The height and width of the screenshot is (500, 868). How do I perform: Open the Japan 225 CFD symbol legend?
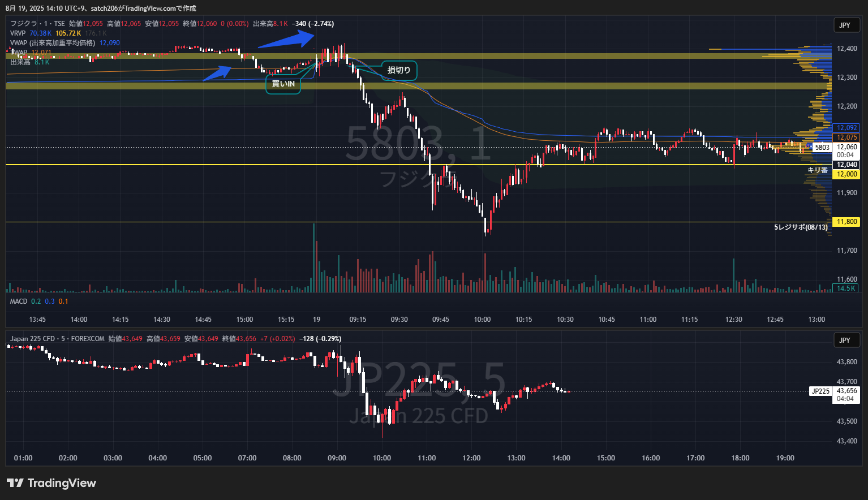coord(57,339)
